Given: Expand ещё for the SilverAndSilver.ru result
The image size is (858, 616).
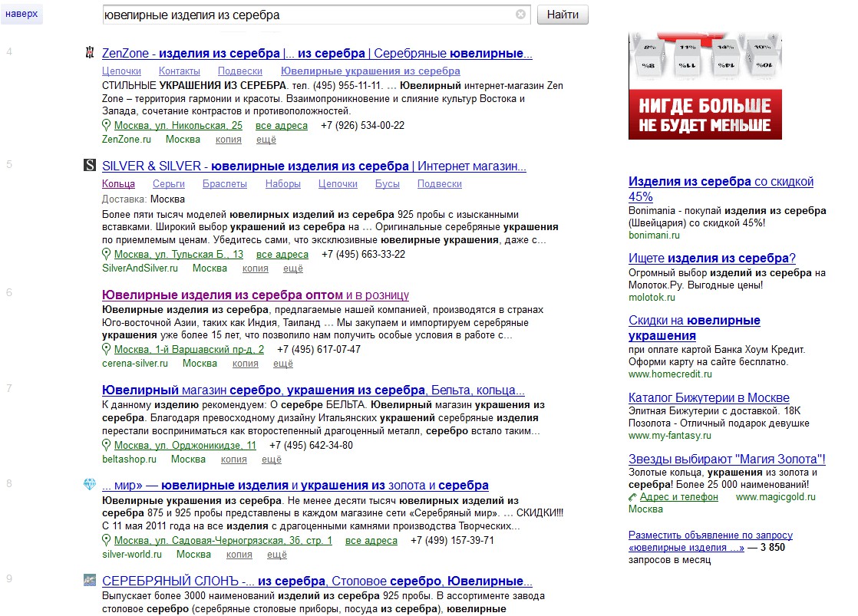Looking at the screenshot, I should (x=292, y=268).
